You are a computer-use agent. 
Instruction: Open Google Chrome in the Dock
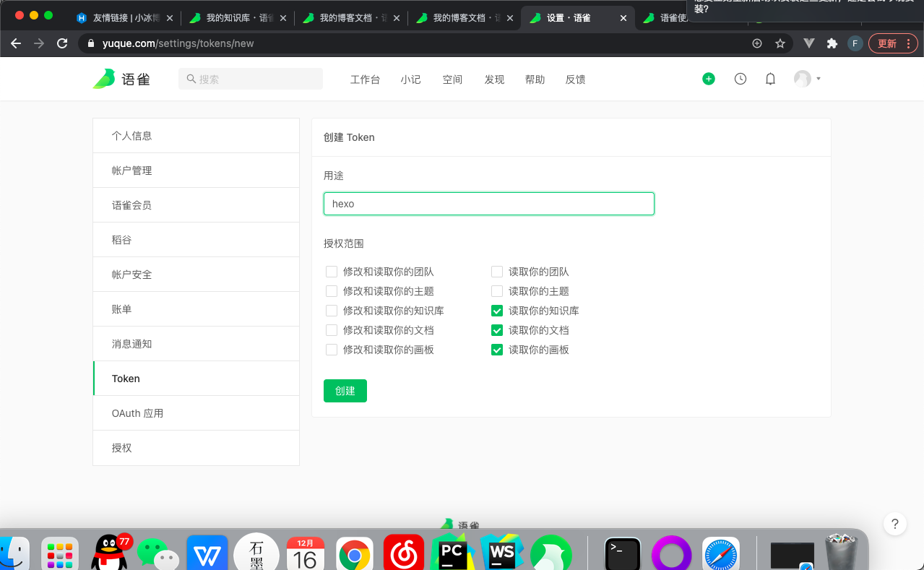pyautogui.click(x=354, y=553)
